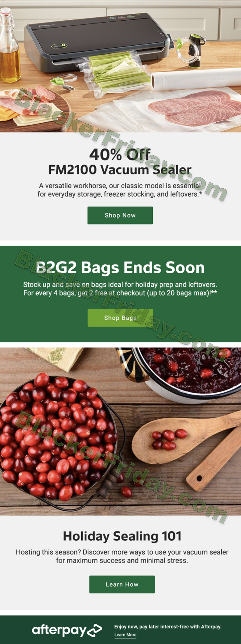Click the Shop Now button
The width and height of the screenshot is (241, 644).
click(x=120, y=215)
